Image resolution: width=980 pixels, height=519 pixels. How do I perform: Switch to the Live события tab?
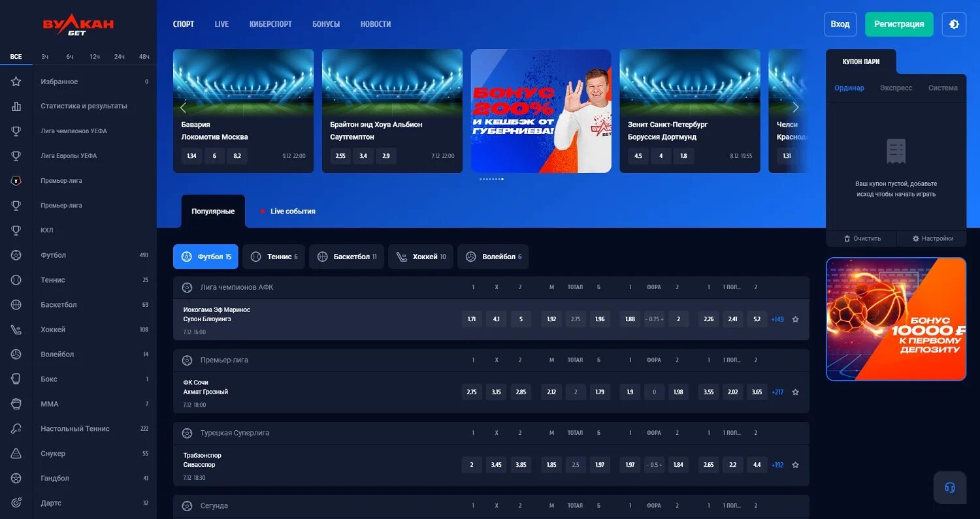pyautogui.click(x=287, y=212)
